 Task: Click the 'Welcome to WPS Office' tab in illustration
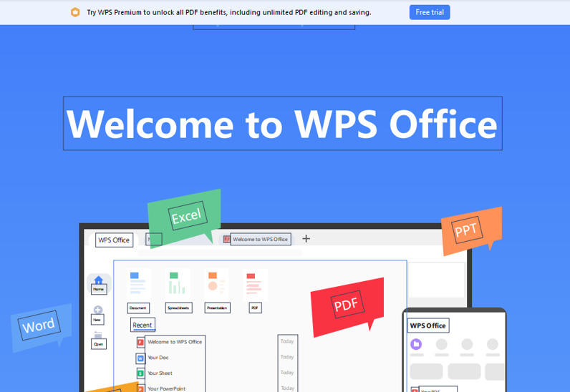pyautogui.click(x=260, y=239)
